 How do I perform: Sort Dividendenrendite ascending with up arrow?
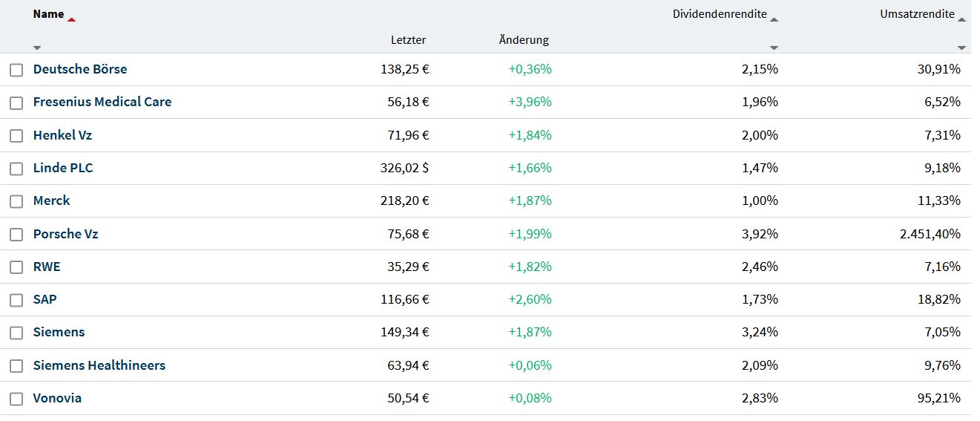(x=774, y=19)
